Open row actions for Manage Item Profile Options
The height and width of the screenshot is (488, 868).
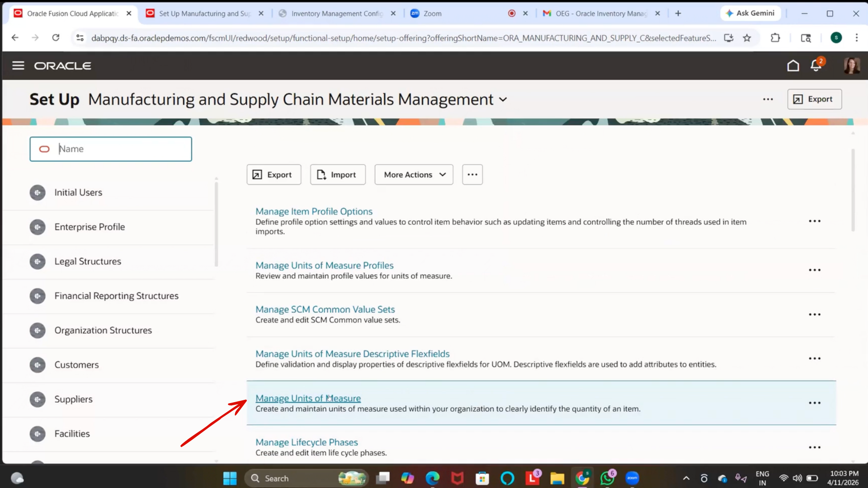pos(815,221)
